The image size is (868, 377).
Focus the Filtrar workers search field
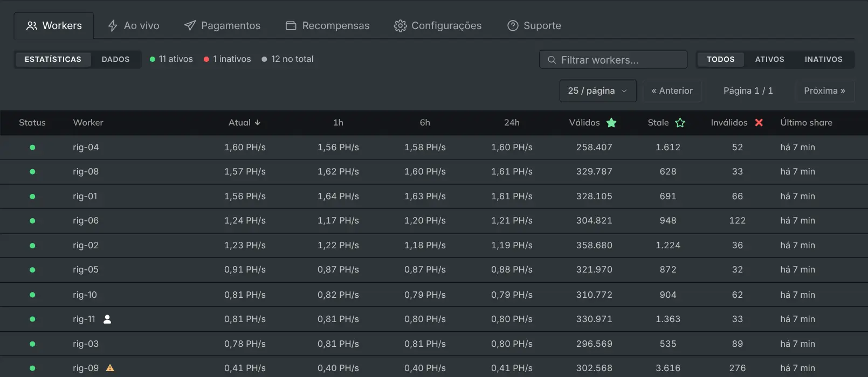click(613, 60)
